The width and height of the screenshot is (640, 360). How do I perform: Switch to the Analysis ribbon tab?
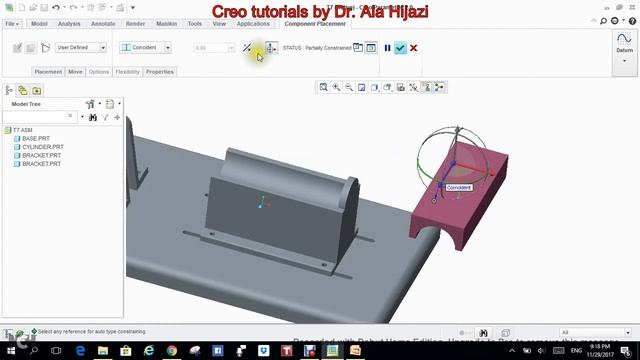[x=69, y=24]
